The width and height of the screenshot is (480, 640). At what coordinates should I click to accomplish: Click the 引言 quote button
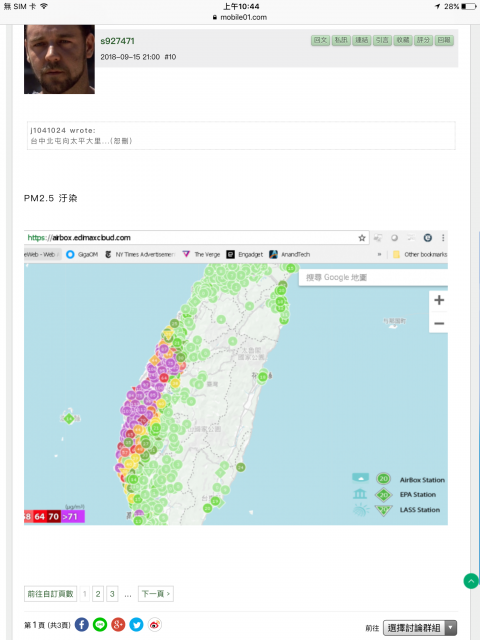(382, 40)
